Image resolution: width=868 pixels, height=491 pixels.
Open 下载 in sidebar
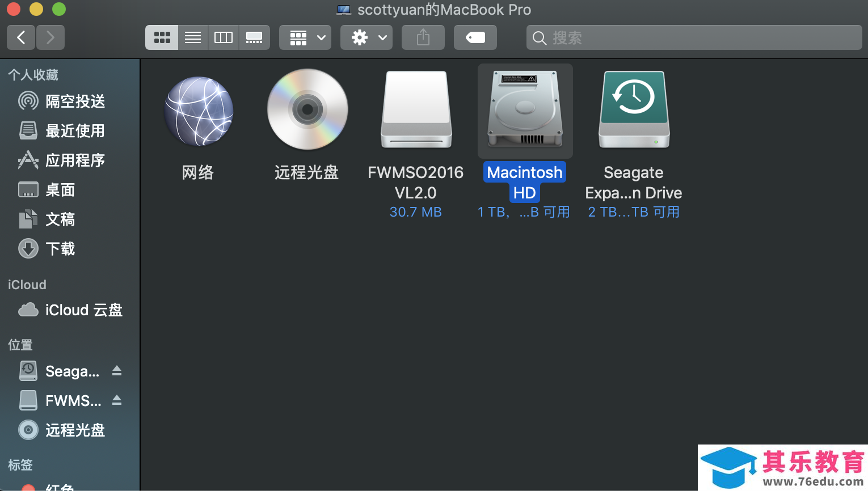tap(70, 249)
